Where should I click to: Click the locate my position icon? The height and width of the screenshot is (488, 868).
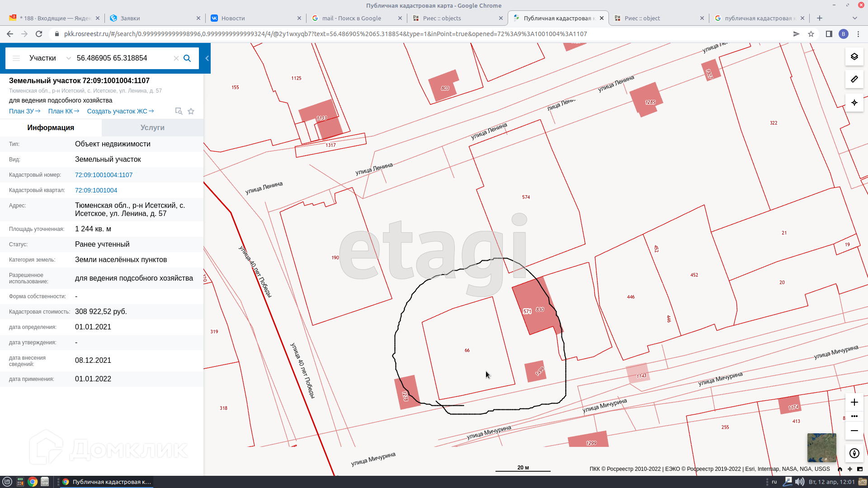pos(854,103)
